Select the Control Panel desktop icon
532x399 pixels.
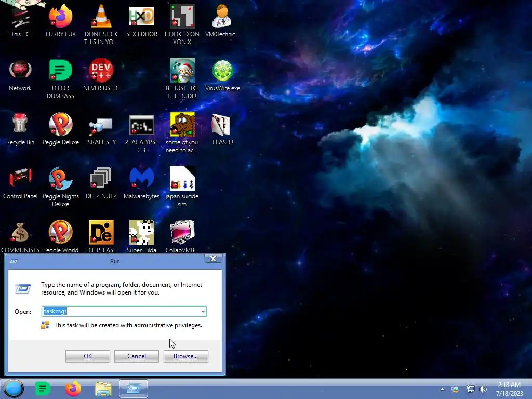tap(20, 183)
